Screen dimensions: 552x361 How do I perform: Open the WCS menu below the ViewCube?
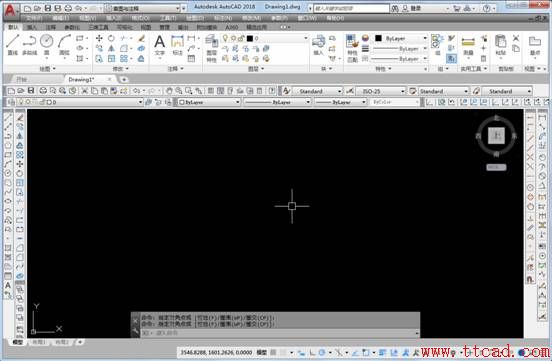496,167
